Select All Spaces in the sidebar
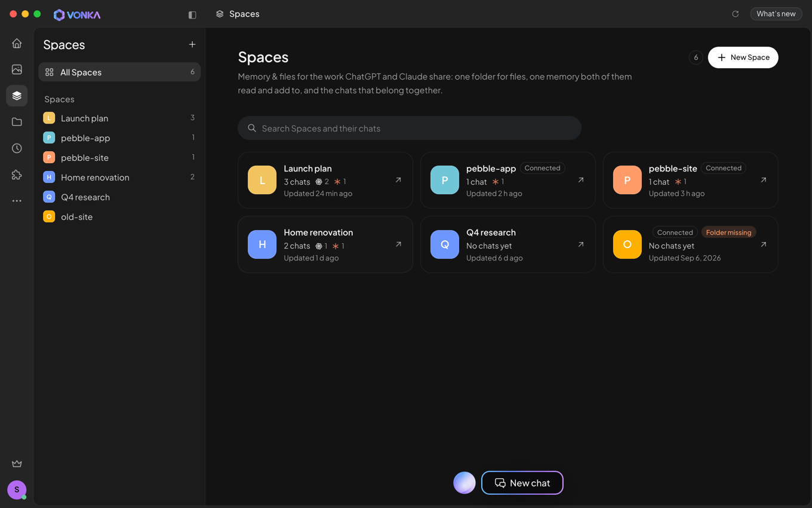 point(119,72)
